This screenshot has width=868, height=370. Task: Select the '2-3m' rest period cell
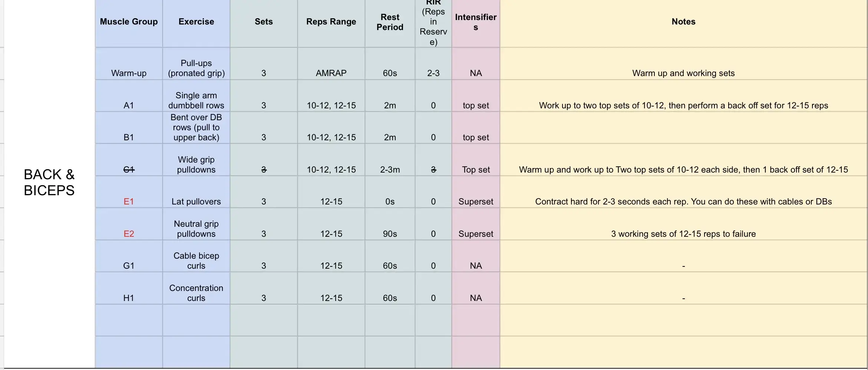click(390, 170)
